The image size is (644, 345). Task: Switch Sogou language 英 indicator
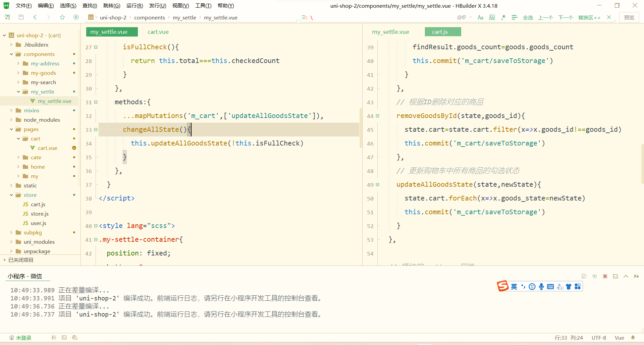tap(514, 286)
